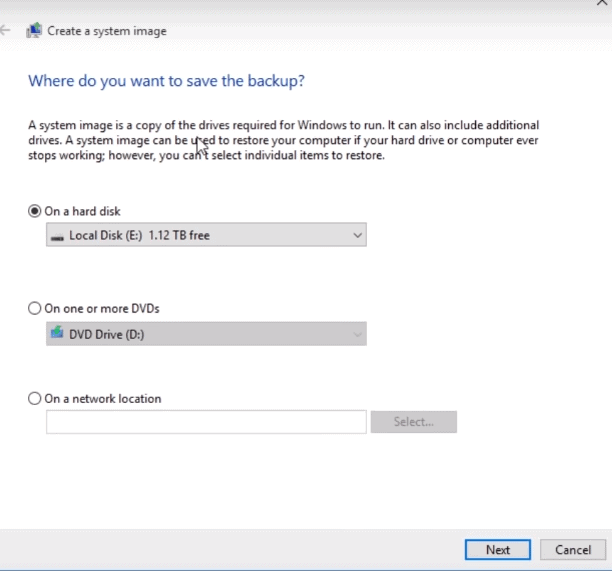
Task: Select the On a hard disk option
Action: pyautogui.click(x=34, y=211)
